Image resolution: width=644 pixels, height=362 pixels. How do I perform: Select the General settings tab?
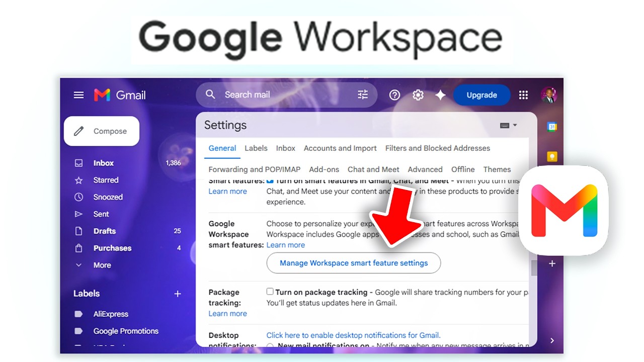click(x=222, y=148)
